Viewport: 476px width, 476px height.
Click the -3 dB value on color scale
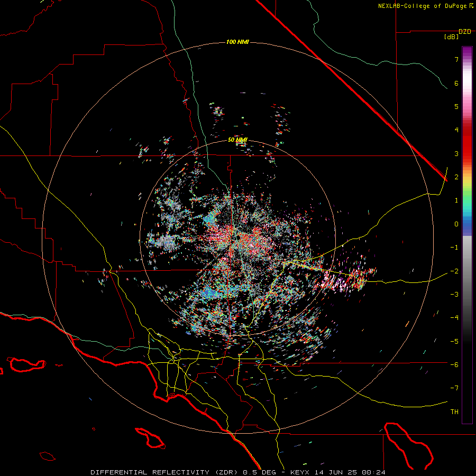click(x=454, y=294)
